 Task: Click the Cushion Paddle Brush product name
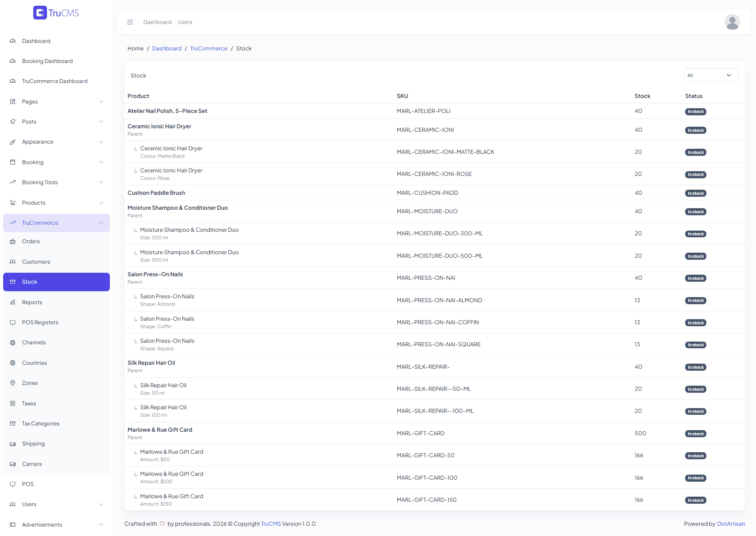[156, 193]
